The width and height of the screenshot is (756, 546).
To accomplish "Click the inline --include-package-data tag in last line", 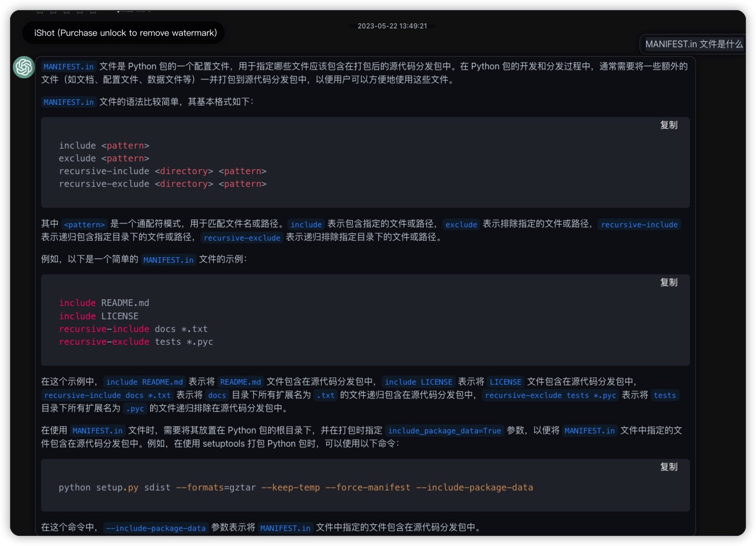I will click(x=156, y=528).
